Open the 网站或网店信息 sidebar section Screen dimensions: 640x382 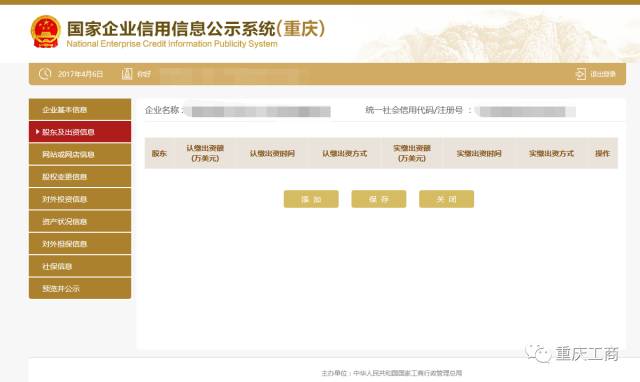coord(80,154)
